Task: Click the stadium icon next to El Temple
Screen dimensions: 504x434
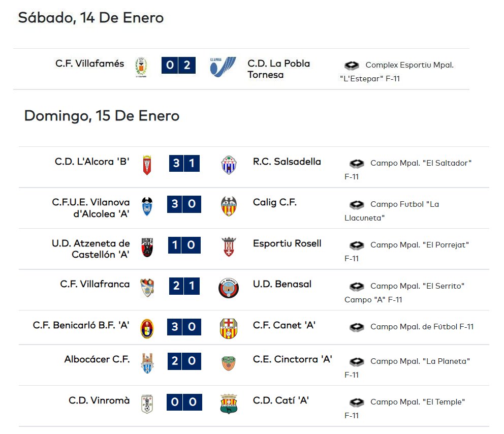Action: click(357, 402)
